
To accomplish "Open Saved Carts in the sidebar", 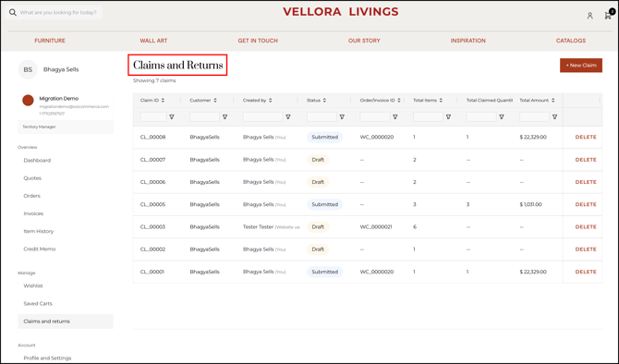I will click(x=38, y=304).
